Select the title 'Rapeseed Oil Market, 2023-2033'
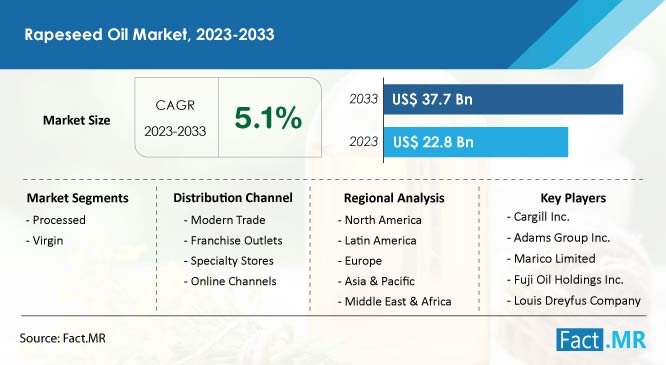666x365 pixels. [x=150, y=34]
